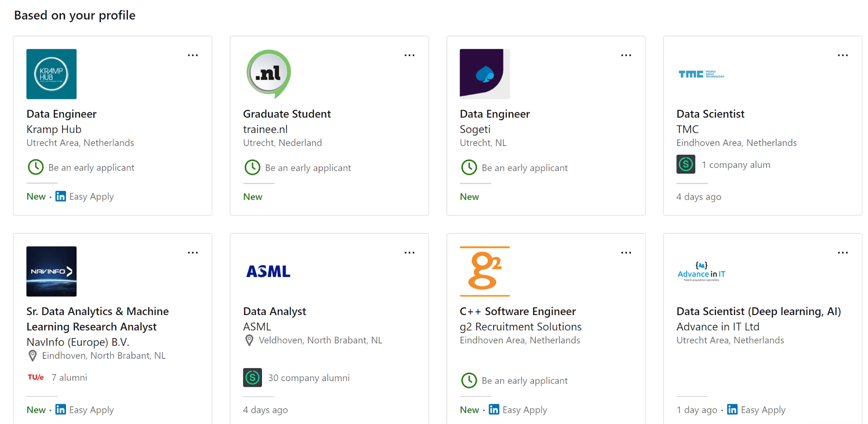Open Sr. Data Analytics & Machine Learning job
Screen dimensions: 868x424
(x=97, y=319)
